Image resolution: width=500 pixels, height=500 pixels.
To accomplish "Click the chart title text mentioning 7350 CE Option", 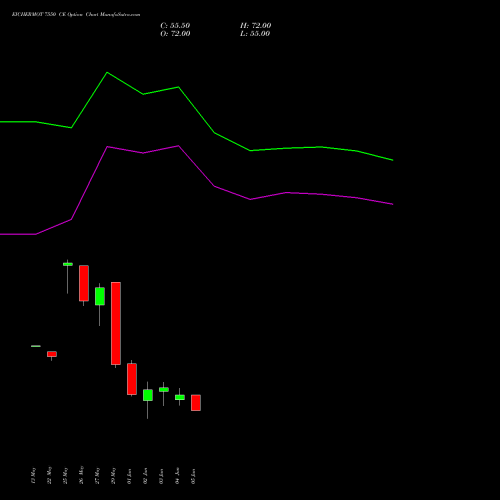I will click(76, 15).
